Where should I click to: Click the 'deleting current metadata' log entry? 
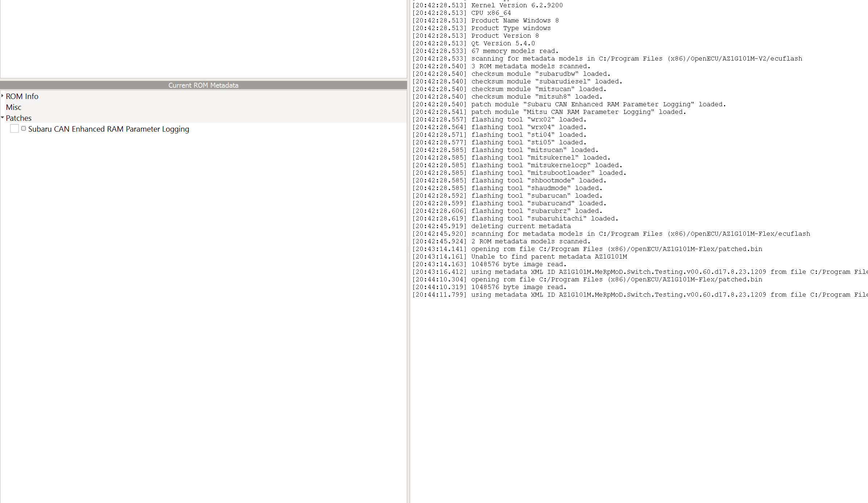coord(521,226)
